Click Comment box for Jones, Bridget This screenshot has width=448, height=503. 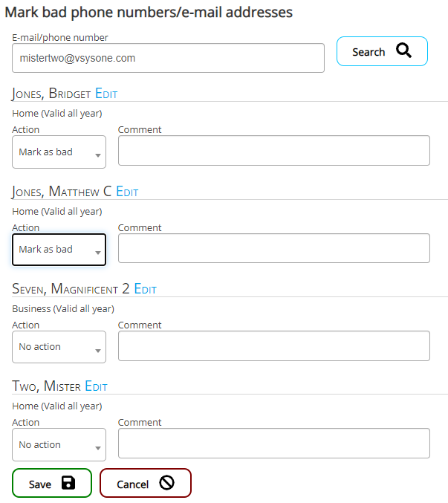coord(273,150)
